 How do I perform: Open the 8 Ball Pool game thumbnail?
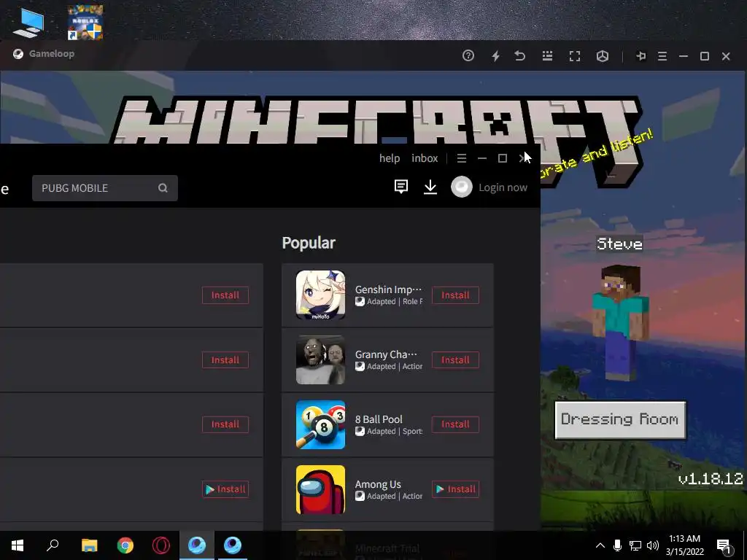click(x=321, y=424)
